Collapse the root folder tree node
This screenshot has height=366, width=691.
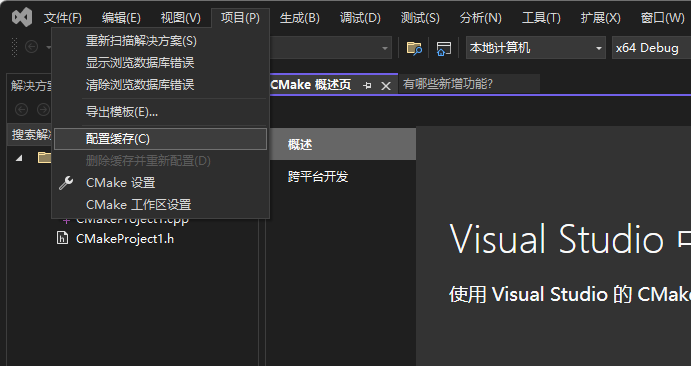pyautogui.click(x=19, y=158)
